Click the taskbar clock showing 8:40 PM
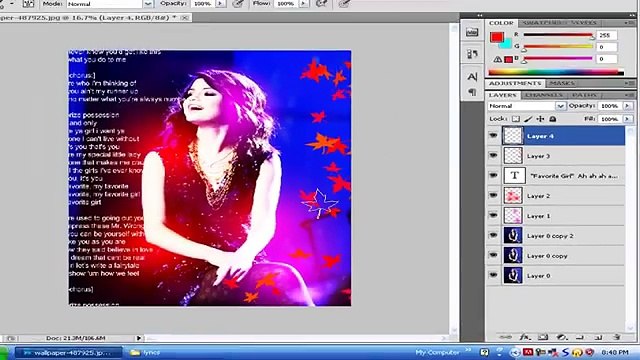Viewport: 640px width, 360px height. click(x=615, y=352)
